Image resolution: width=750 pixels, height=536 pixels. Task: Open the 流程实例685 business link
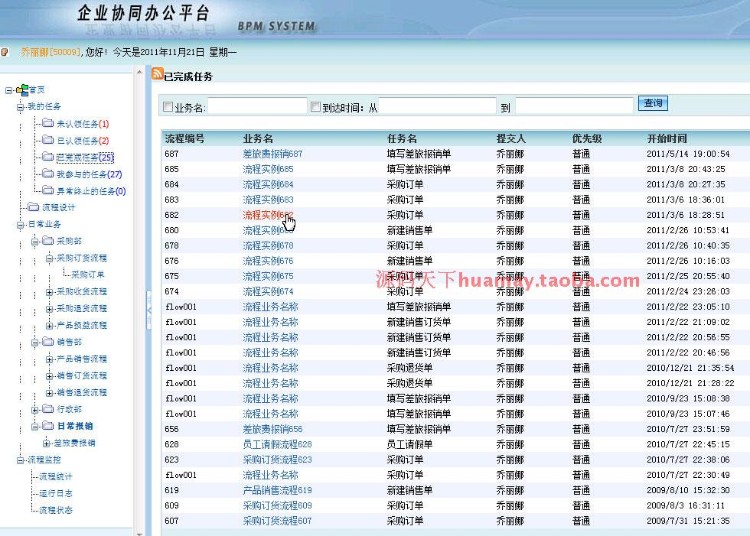[268, 169]
